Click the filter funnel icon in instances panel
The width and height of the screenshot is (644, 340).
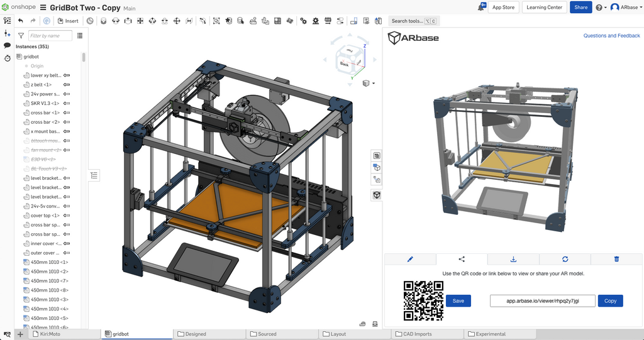pyautogui.click(x=21, y=36)
